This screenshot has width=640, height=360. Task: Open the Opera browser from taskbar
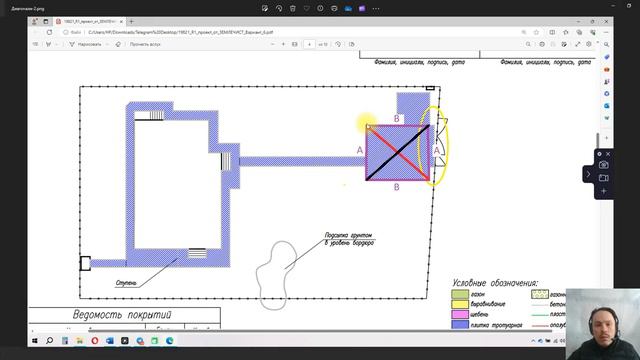95,340
